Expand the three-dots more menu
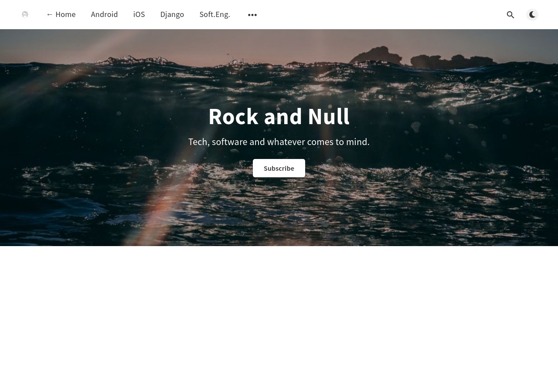 pyautogui.click(x=252, y=15)
